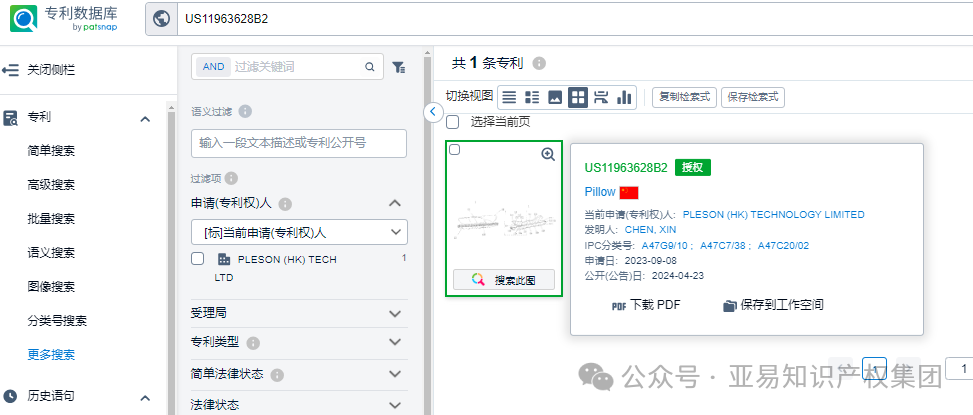
Task: Open Simple Search in sidebar
Action: pos(52,151)
